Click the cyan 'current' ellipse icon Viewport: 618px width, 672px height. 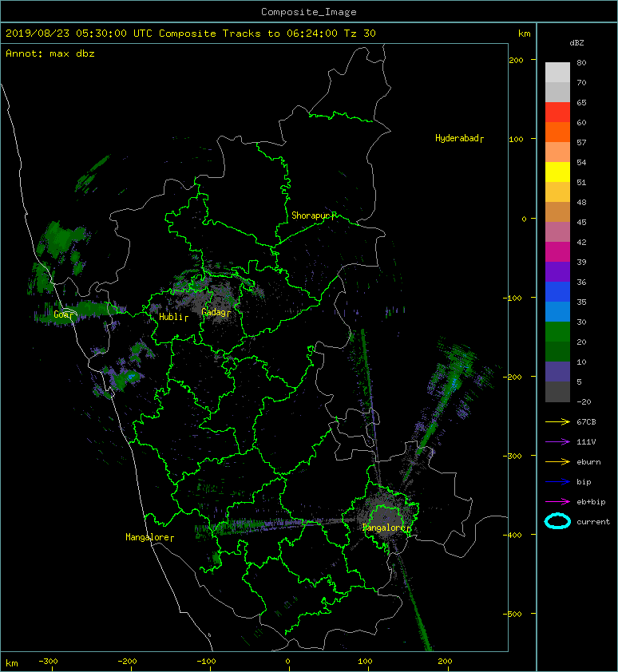(x=557, y=521)
